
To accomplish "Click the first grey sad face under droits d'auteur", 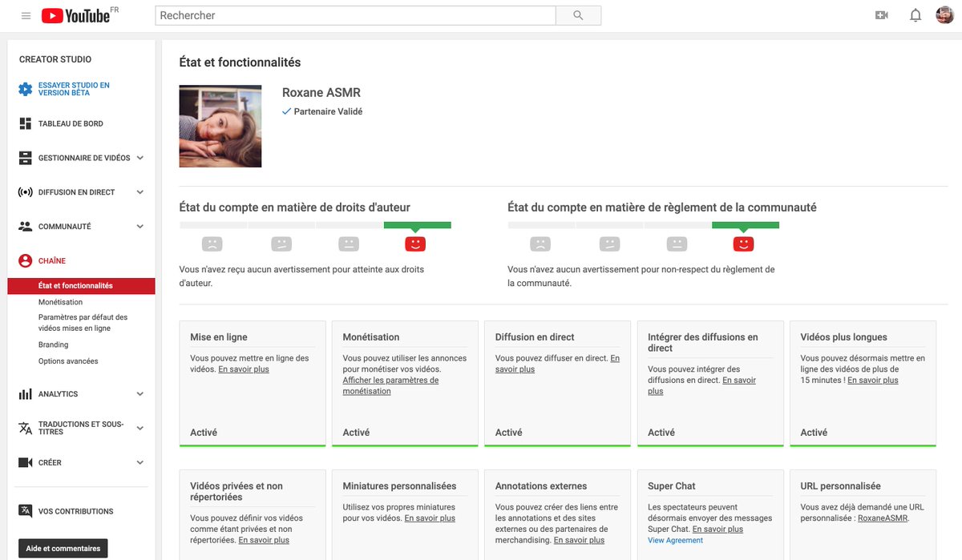I will coord(212,244).
